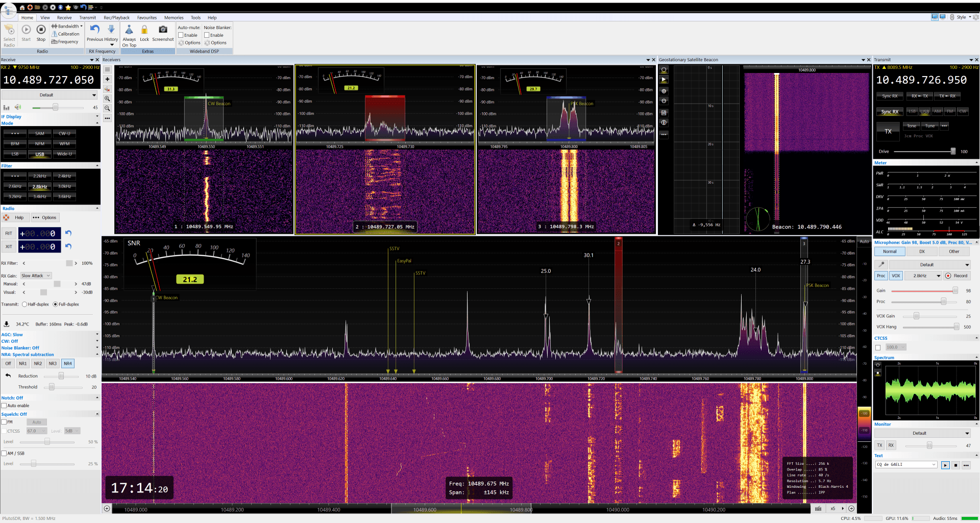Click the Always On Top icon

tap(129, 30)
